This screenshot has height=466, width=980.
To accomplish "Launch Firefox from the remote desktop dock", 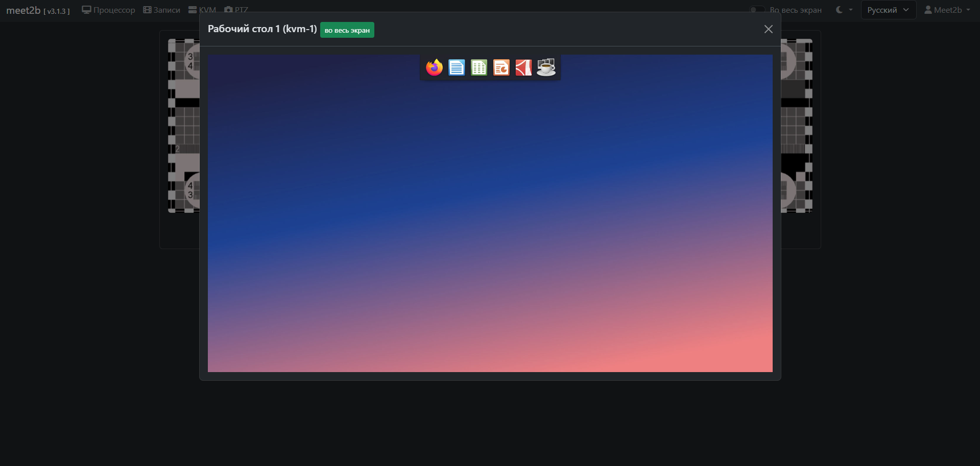I will click(434, 67).
